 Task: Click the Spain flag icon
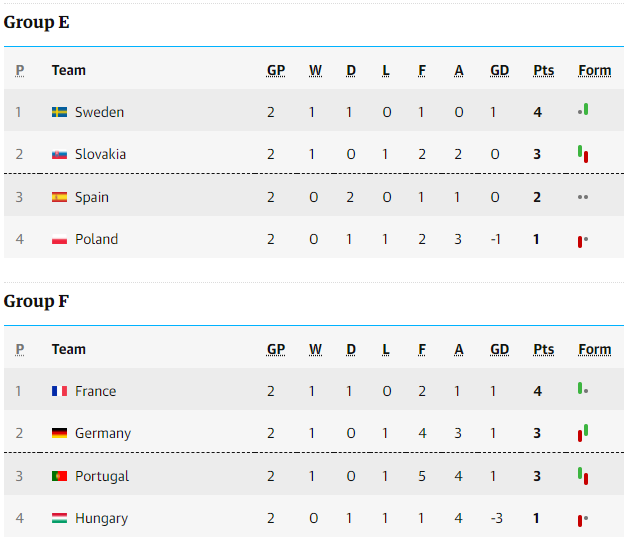[x=59, y=197]
